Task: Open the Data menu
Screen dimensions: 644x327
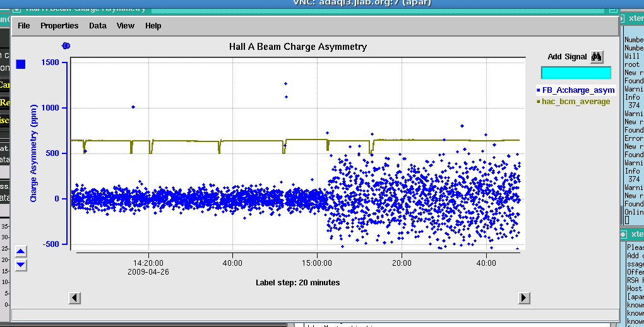Action: click(98, 26)
